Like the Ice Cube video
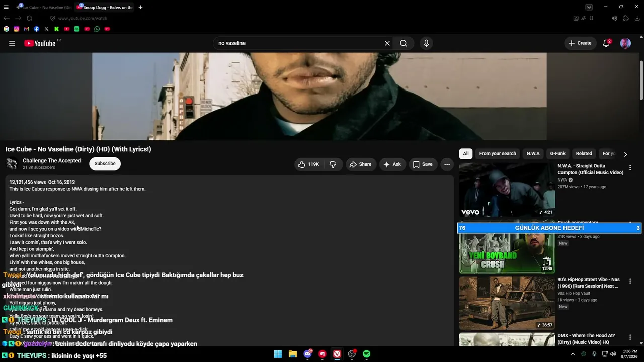 (309, 164)
